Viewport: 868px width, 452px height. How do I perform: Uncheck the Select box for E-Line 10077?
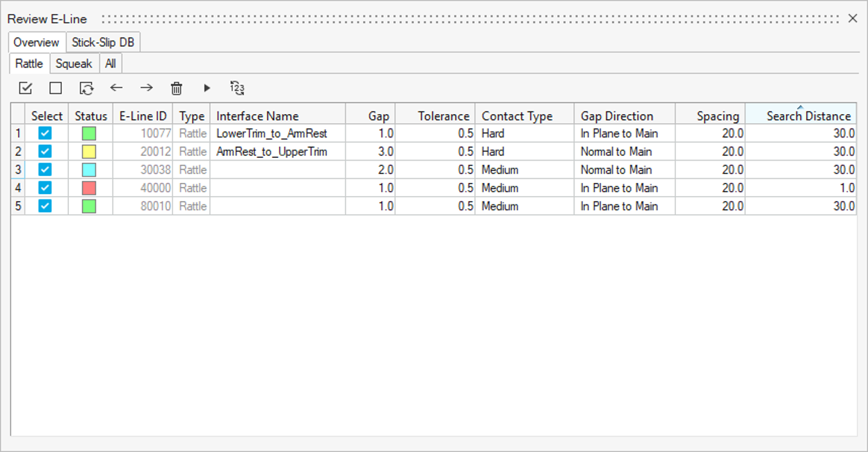pyautogui.click(x=45, y=134)
